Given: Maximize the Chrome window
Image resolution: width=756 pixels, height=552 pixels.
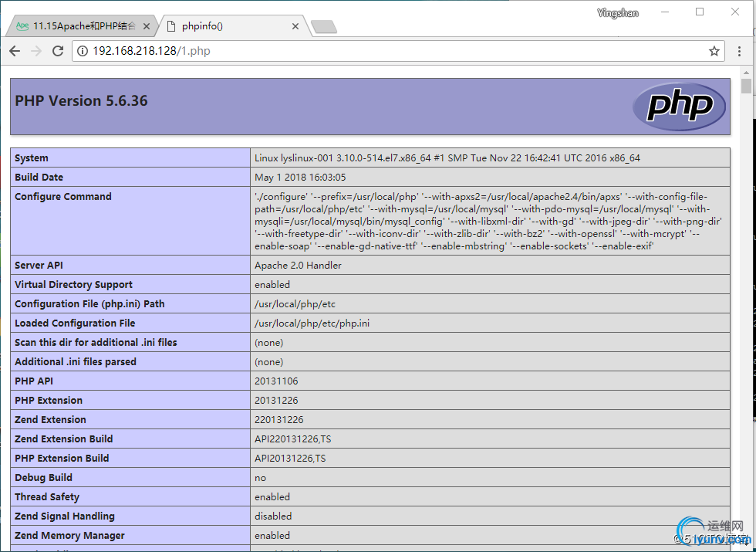Looking at the screenshot, I should (700, 12).
